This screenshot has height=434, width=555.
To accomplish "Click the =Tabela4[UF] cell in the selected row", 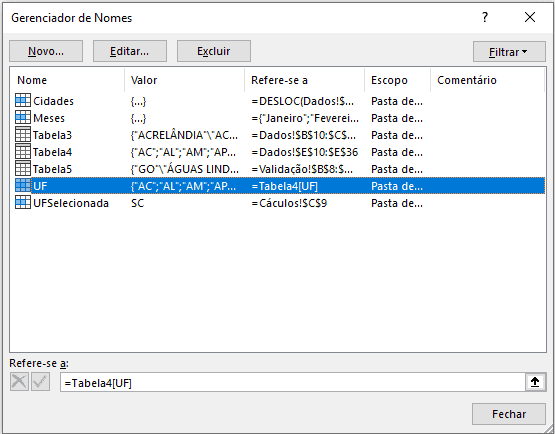I will [285, 186].
